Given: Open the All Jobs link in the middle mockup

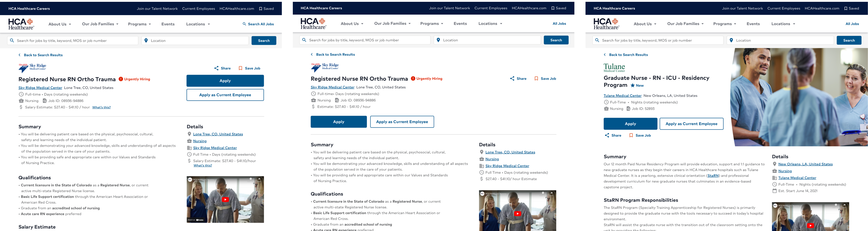Looking at the screenshot, I should 559,24.
